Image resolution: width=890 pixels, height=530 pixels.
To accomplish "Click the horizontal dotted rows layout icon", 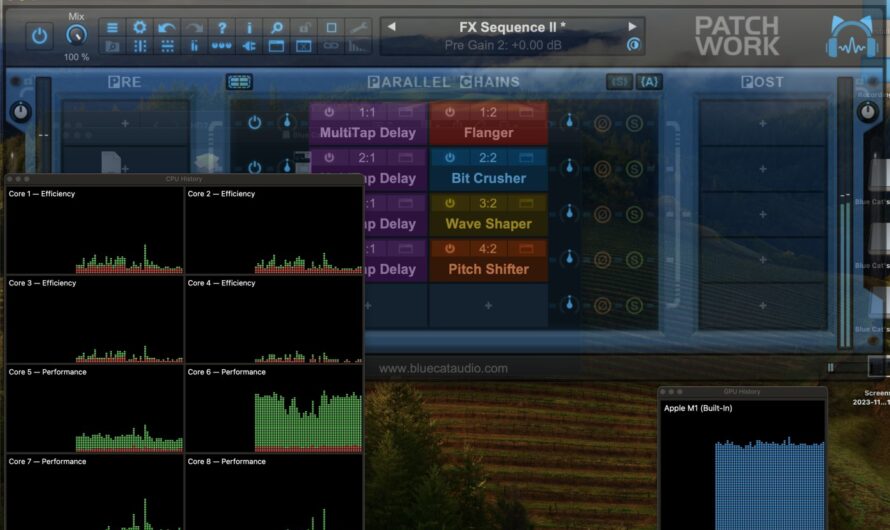I will (x=167, y=46).
